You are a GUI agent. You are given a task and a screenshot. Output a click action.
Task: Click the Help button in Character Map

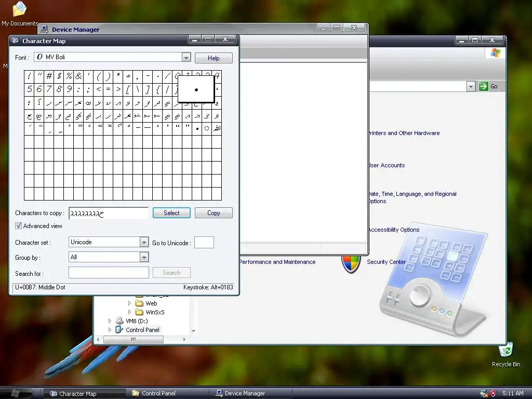pos(214,58)
